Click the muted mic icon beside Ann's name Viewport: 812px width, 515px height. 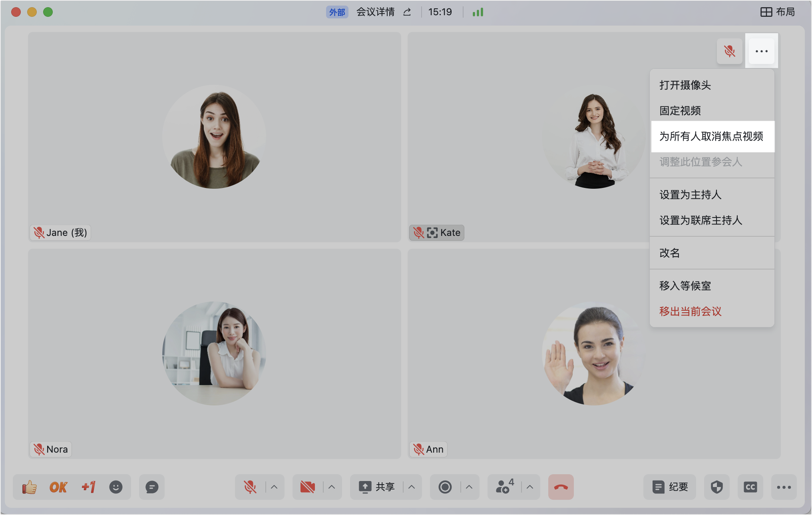(418, 449)
